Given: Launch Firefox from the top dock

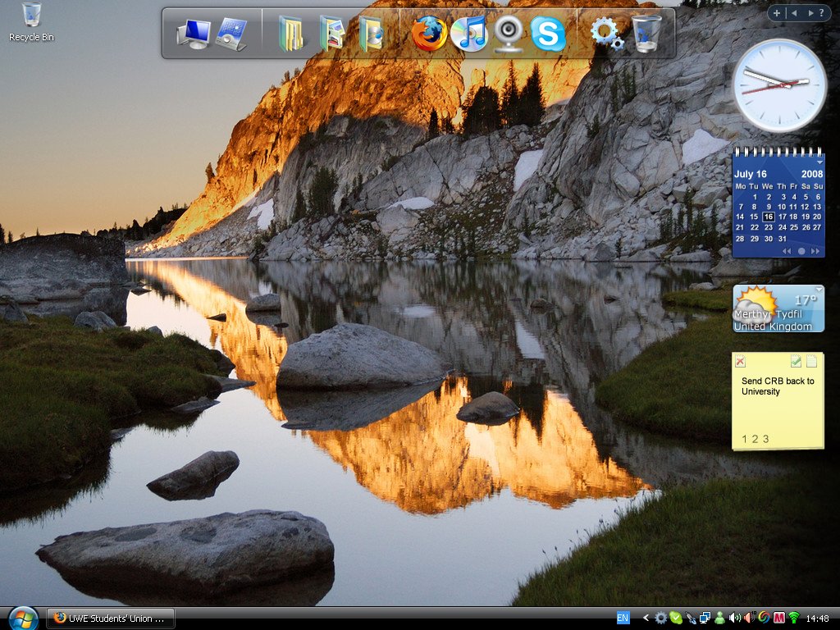Looking at the screenshot, I should coord(429,34).
